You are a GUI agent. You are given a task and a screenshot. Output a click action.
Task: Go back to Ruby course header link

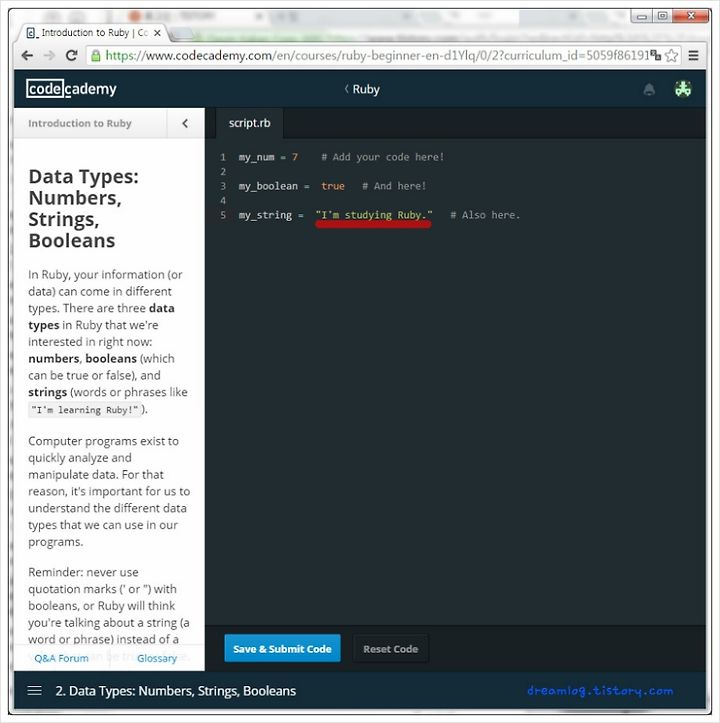click(x=362, y=89)
